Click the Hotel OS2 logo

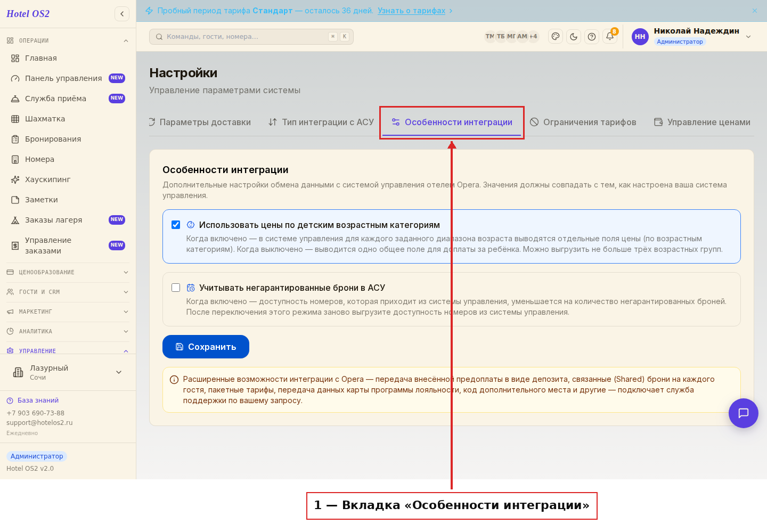[x=28, y=14]
